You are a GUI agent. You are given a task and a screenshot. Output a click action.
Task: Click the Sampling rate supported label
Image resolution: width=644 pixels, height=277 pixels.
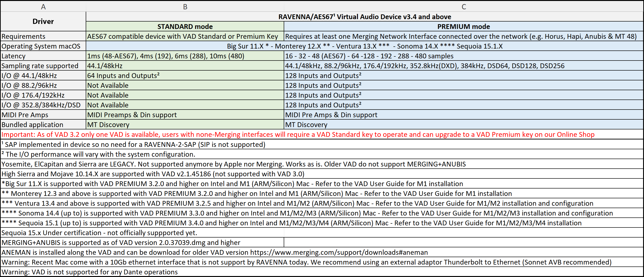(43, 66)
